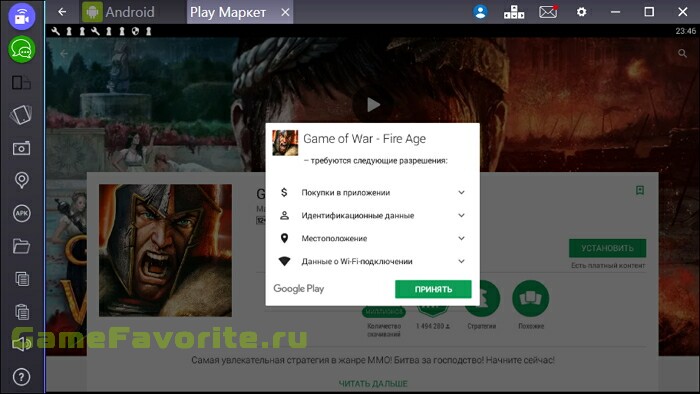Click the Game of War app thumbnail image
This screenshot has height=394, width=700.
[x=165, y=250]
